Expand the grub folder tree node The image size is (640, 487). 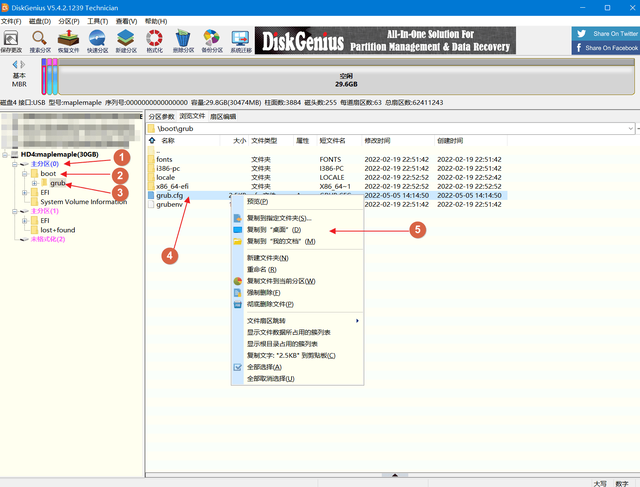34,183
